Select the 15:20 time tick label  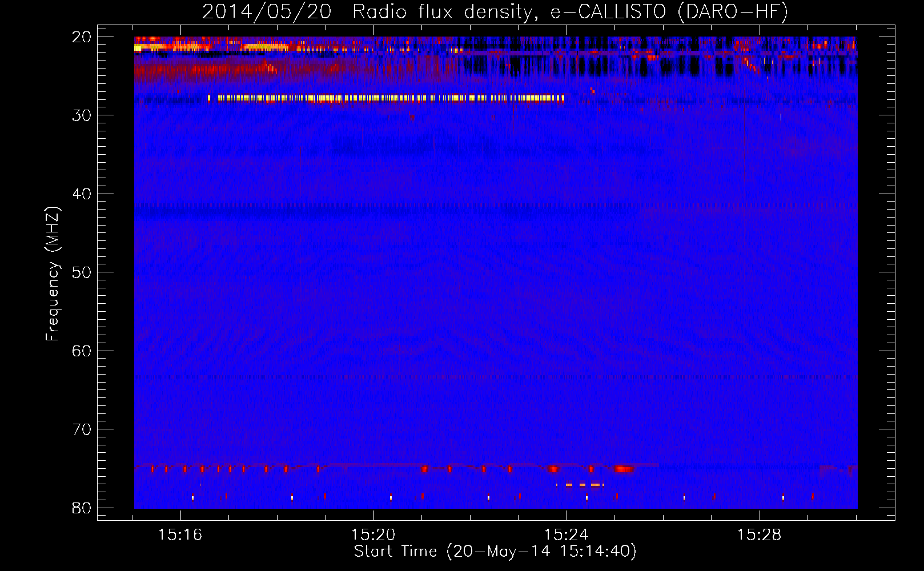[373, 535]
